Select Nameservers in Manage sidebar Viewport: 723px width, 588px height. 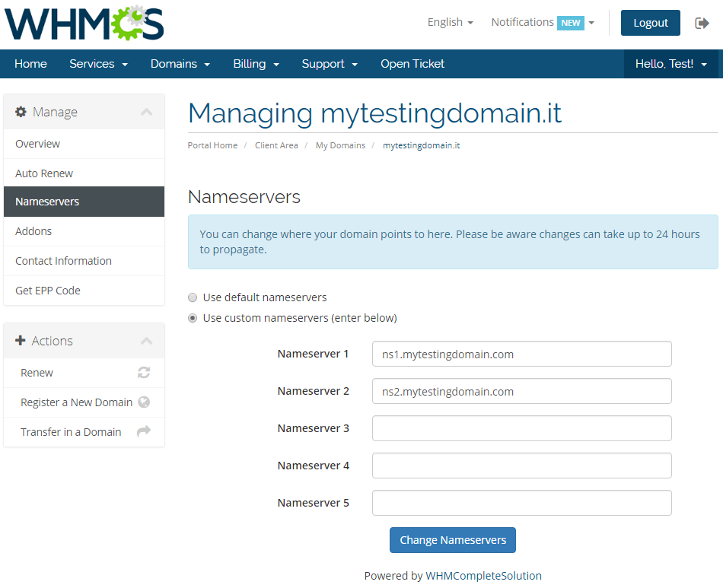click(x=84, y=202)
